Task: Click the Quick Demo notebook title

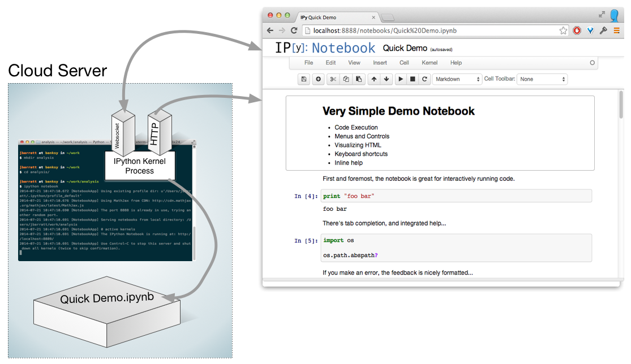Action: (405, 48)
